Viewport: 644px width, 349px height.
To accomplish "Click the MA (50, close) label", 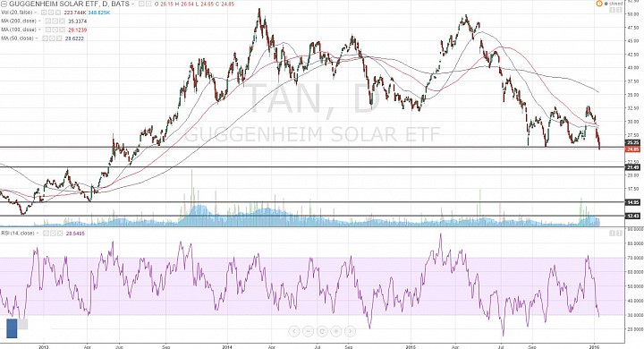I will [x=17, y=38].
